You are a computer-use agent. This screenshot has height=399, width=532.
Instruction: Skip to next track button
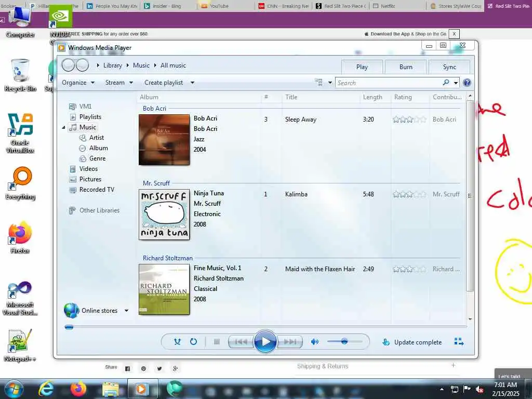[289, 342]
